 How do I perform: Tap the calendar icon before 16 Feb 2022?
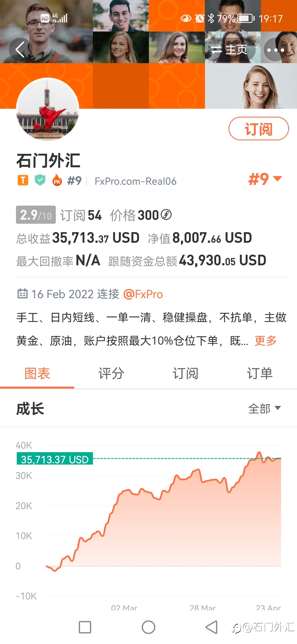[23, 294]
